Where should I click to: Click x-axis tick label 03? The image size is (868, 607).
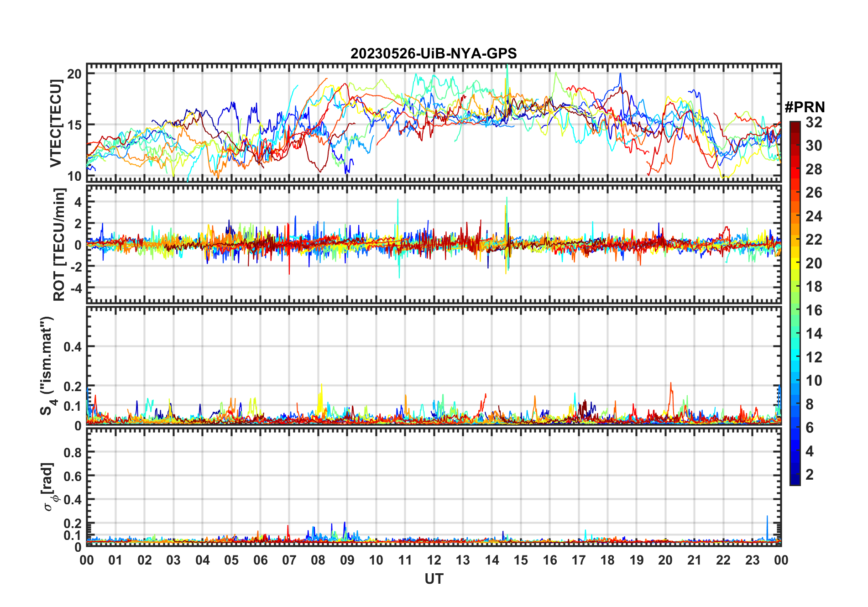pos(173,560)
